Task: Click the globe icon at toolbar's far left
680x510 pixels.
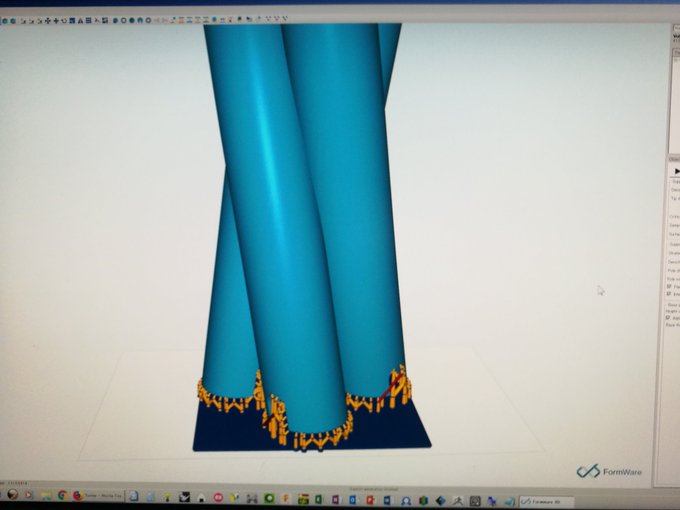Action: coord(5,20)
